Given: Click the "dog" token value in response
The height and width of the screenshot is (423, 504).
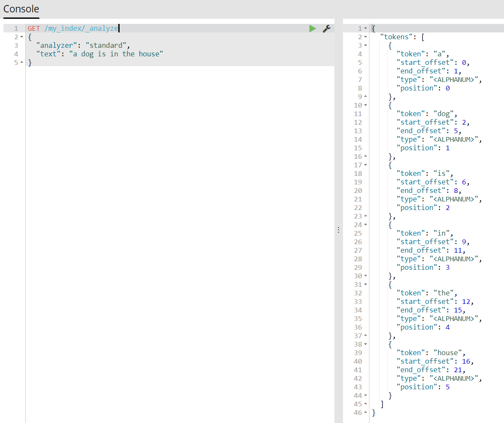Looking at the screenshot, I should (x=444, y=114).
